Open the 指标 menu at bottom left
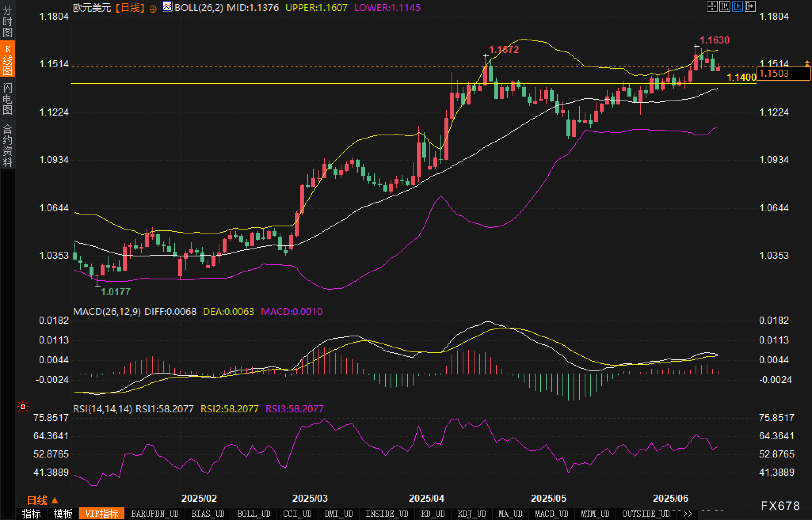Image resolution: width=812 pixels, height=520 pixels. tap(31, 514)
